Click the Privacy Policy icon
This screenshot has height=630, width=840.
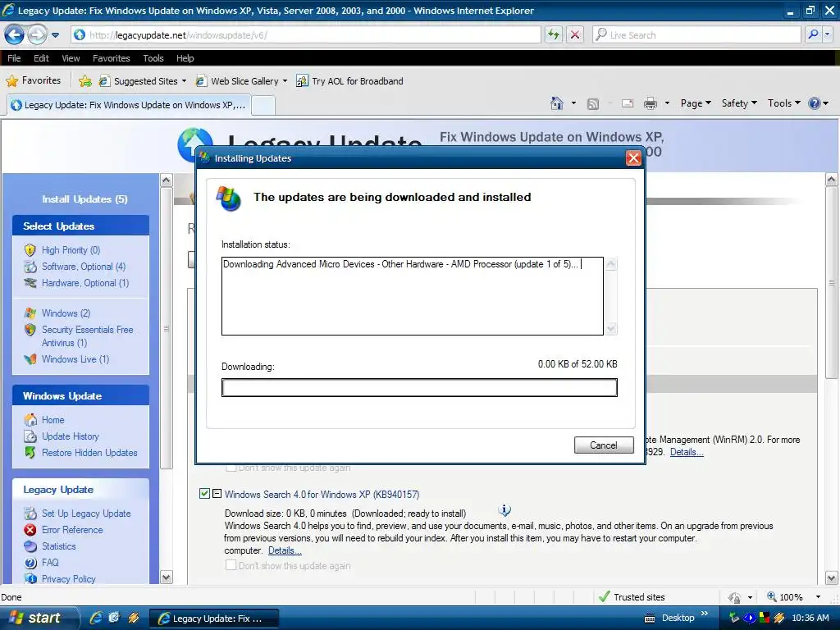[x=30, y=578]
